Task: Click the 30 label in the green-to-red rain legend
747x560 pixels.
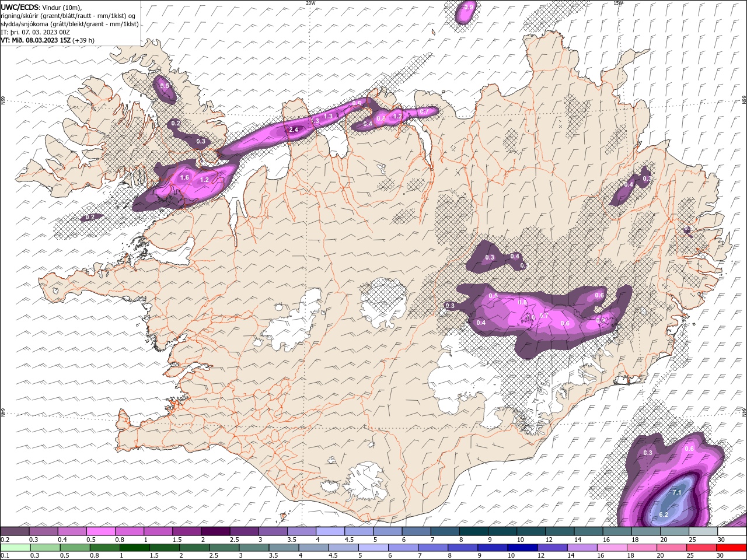Action: (721, 555)
